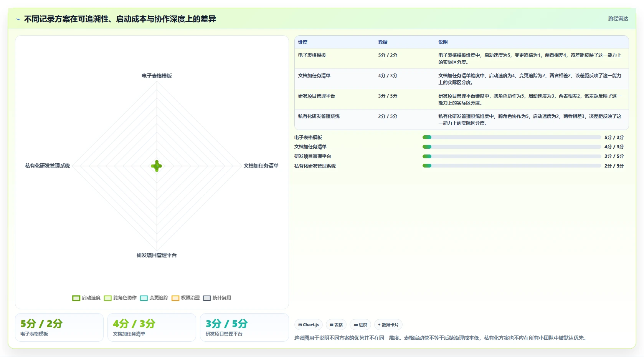Open the 3分 / 5分 研发项目管理平台 card
The image size is (644, 357).
coord(244,327)
